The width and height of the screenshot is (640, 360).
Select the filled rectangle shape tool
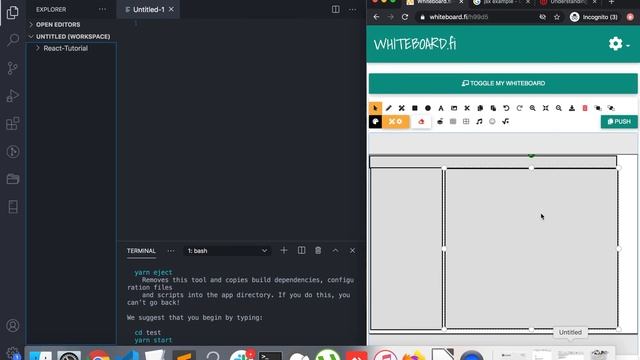click(415, 108)
